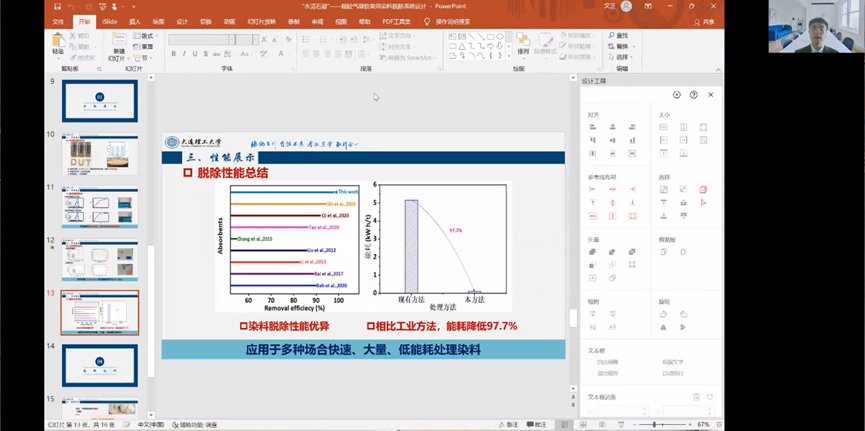Click the Reset (重置) slide button
This screenshot has width=865, height=431.
coord(143,47)
